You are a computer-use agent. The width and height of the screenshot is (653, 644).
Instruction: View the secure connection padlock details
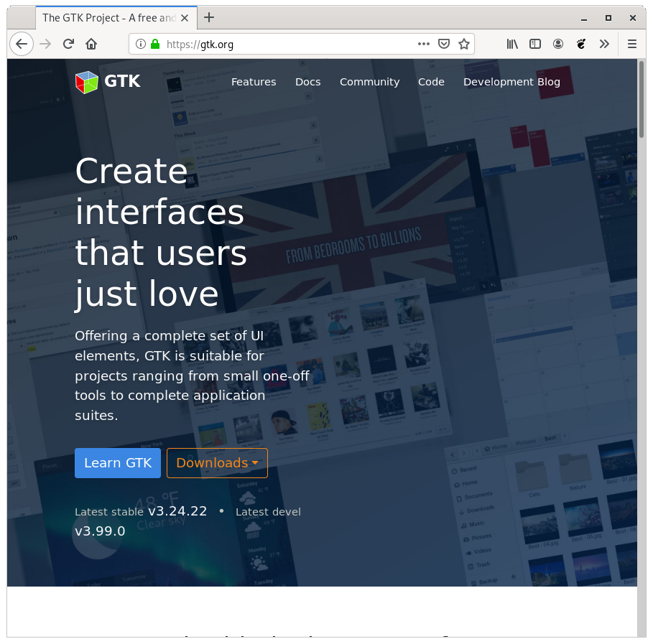point(155,44)
